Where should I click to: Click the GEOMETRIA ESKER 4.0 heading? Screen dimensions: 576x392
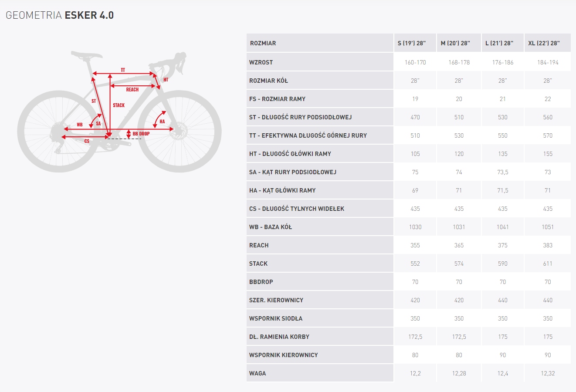pyautogui.click(x=60, y=15)
